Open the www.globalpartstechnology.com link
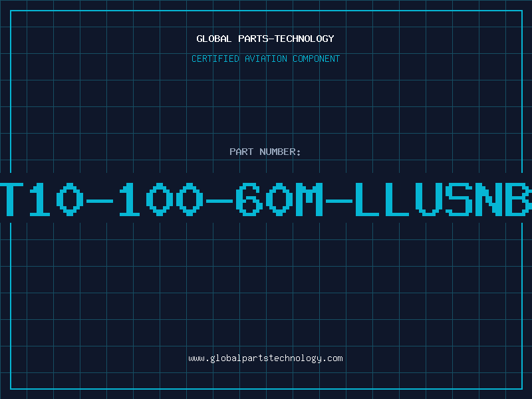Image resolution: width=532 pixels, height=399 pixels. (x=265, y=358)
